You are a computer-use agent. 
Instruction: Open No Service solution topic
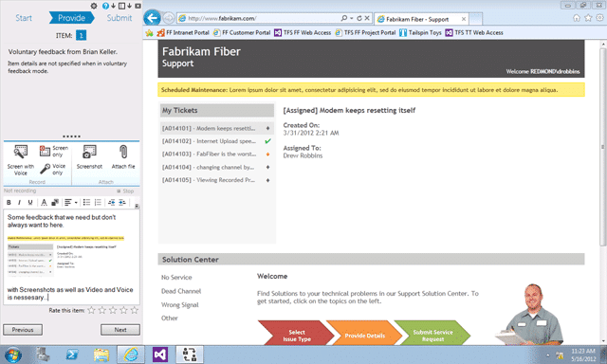(176, 278)
